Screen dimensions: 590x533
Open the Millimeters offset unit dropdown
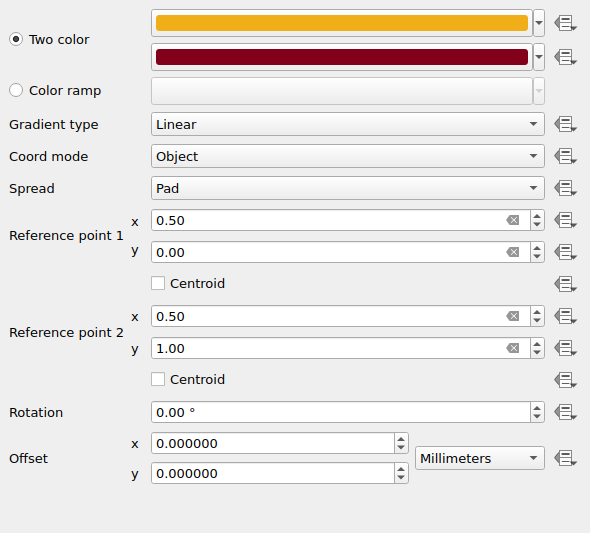(480, 458)
